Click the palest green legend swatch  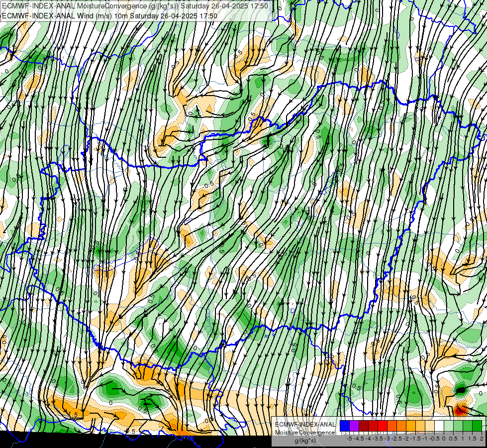[449, 426]
